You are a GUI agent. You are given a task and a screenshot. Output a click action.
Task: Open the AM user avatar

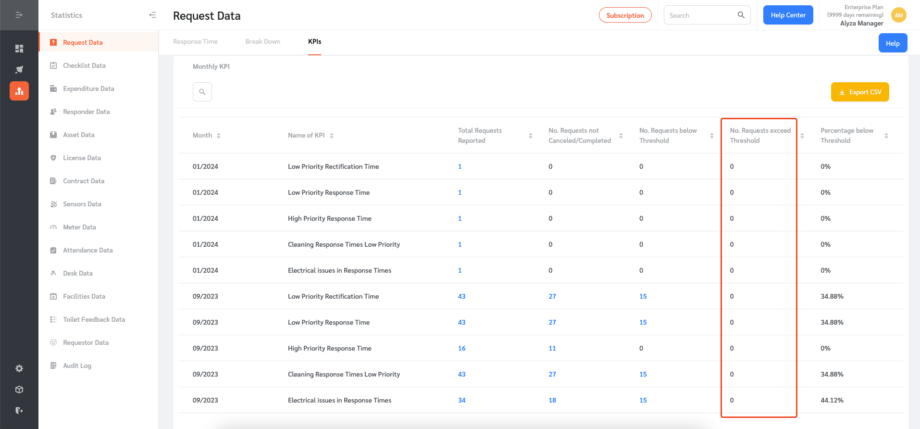pyautogui.click(x=898, y=15)
